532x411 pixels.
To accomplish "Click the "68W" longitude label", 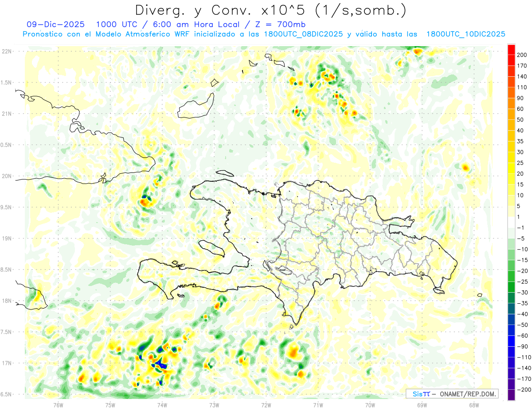I will click(x=474, y=404).
